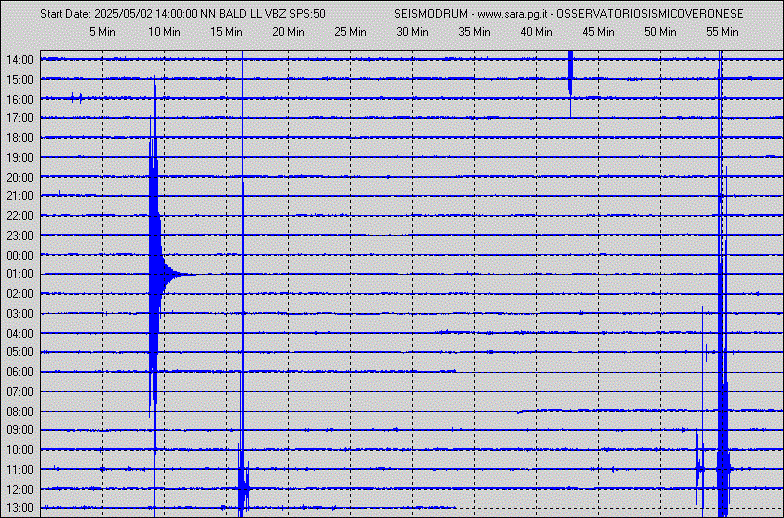Viewport: 784px width, 518px height.
Task: Select the 00:00 hour row label
Action: coord(20,255)
